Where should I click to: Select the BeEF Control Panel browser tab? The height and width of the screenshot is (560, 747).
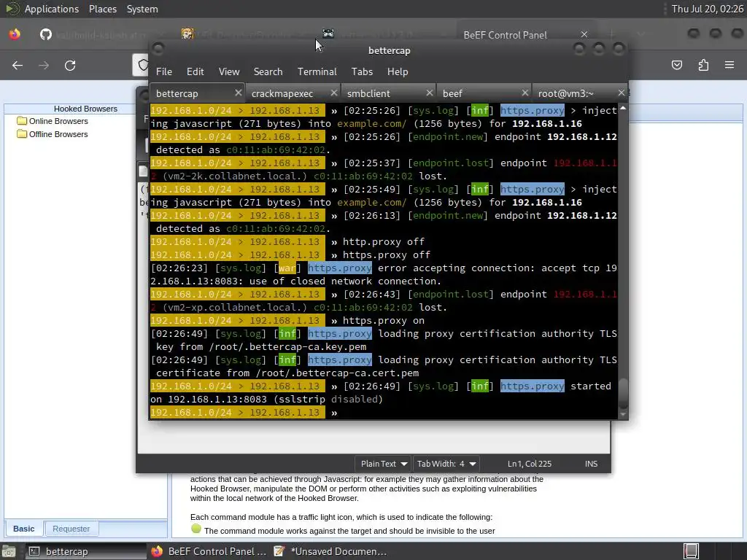click(505, 35)
